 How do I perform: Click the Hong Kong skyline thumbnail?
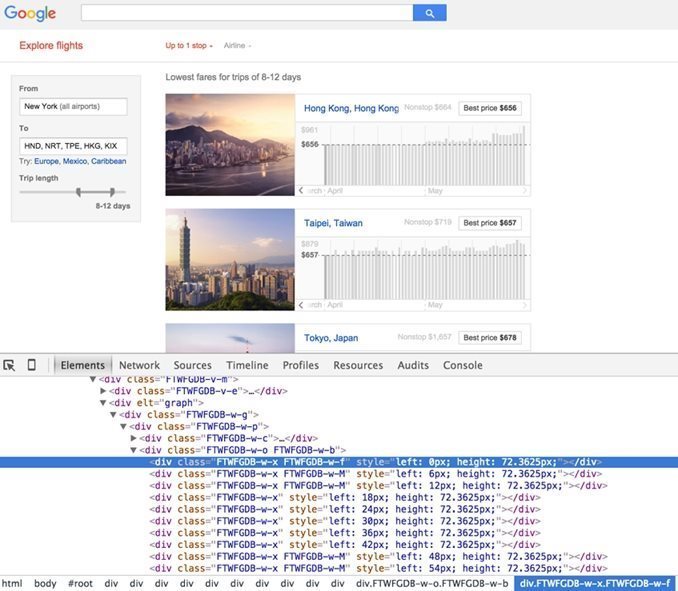pos(230,145)
